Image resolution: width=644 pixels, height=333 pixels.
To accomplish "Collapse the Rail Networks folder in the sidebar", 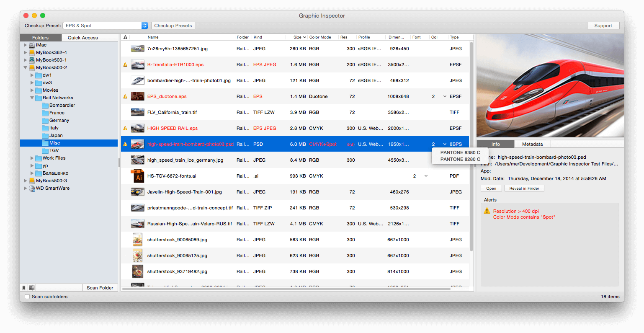I will tap(31, 98).
